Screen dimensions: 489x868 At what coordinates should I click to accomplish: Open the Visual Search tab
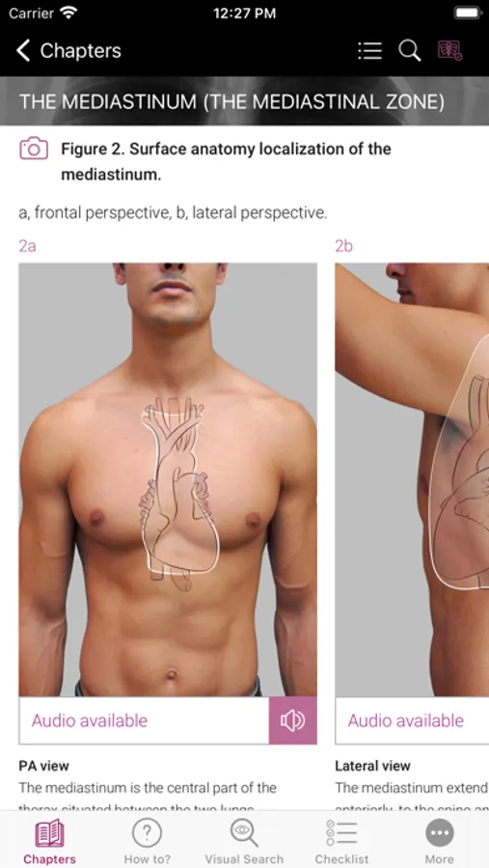[x=244, y=841]
